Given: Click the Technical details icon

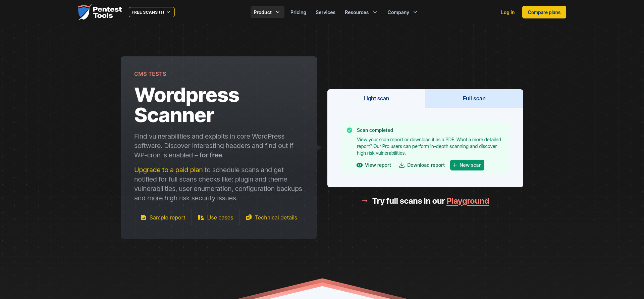Looking at the screenshot, I should click(249, 217).
